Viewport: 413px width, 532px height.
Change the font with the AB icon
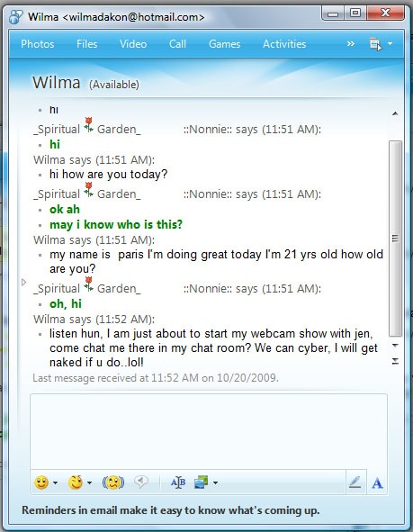click(x=178, y=482)
